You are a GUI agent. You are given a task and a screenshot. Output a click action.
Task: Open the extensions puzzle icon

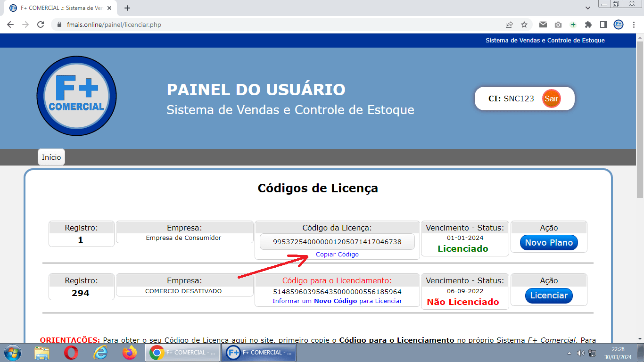pos(588,25)
